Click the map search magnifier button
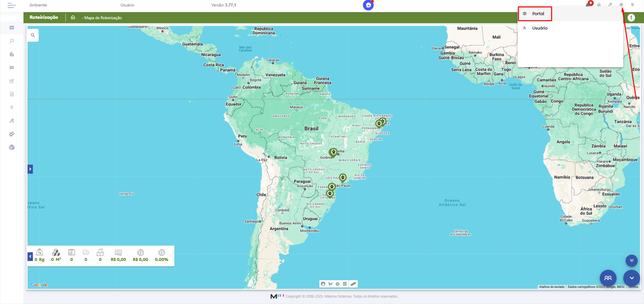The width and height of the screenshot is (644, 304). 33,35
